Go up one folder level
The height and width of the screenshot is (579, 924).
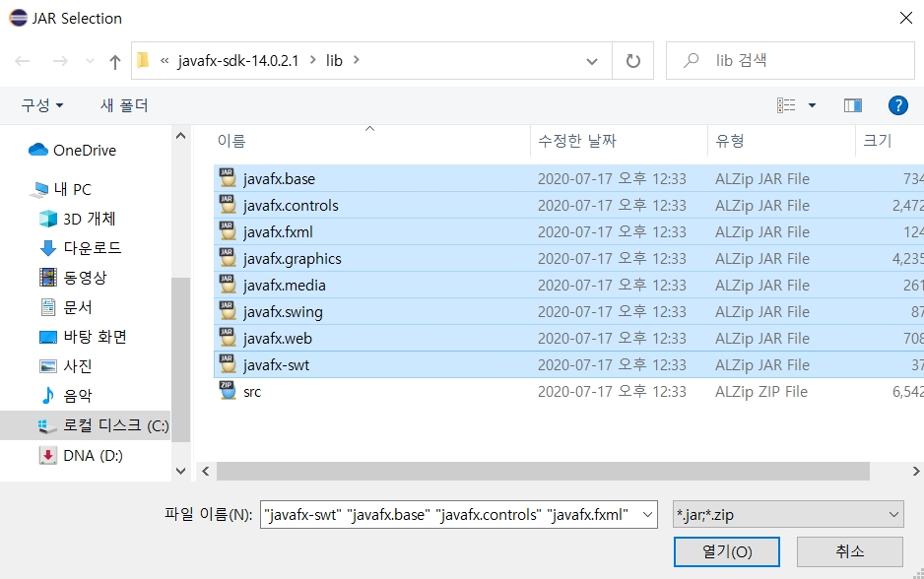pyautogui.click(x=115, y=61)
